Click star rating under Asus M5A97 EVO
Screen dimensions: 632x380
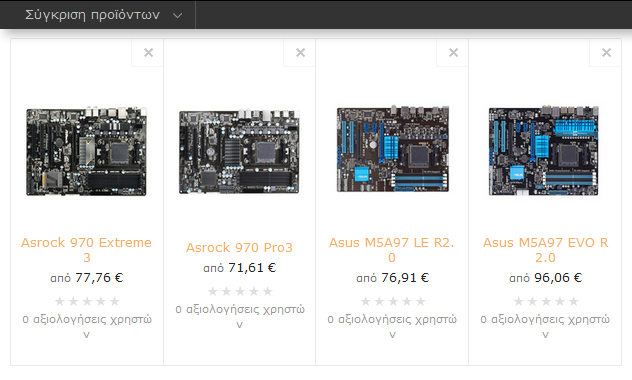click(x=546, y=301)
